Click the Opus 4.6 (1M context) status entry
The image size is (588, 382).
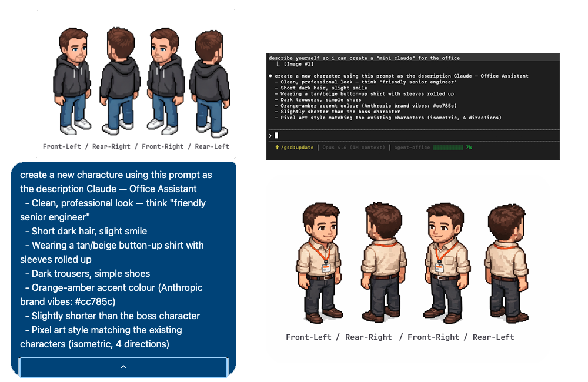[x=353, y=148]
